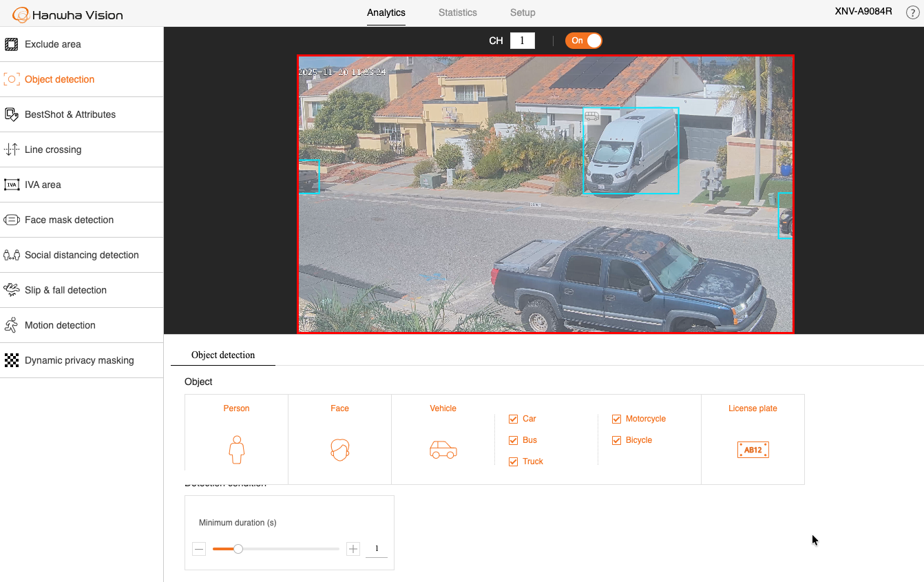Click the Object section heading
The width and height of the screenshot is (924, 582).
coord(198,382)
